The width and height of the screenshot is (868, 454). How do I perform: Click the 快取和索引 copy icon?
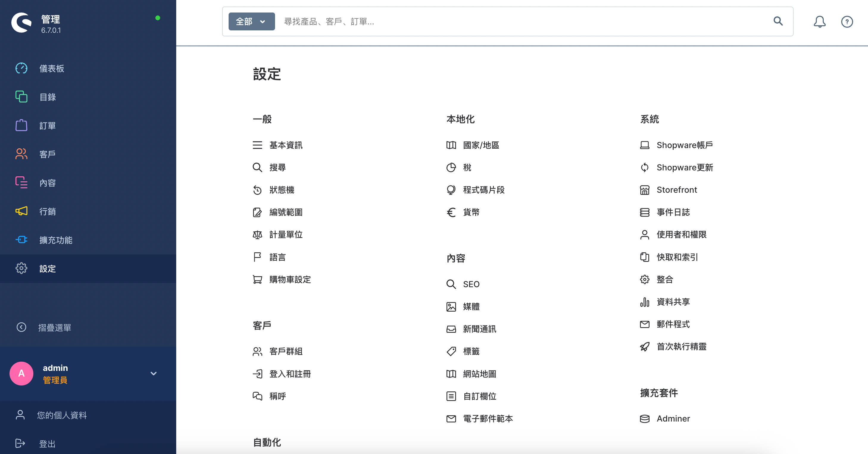pos(644,257)
